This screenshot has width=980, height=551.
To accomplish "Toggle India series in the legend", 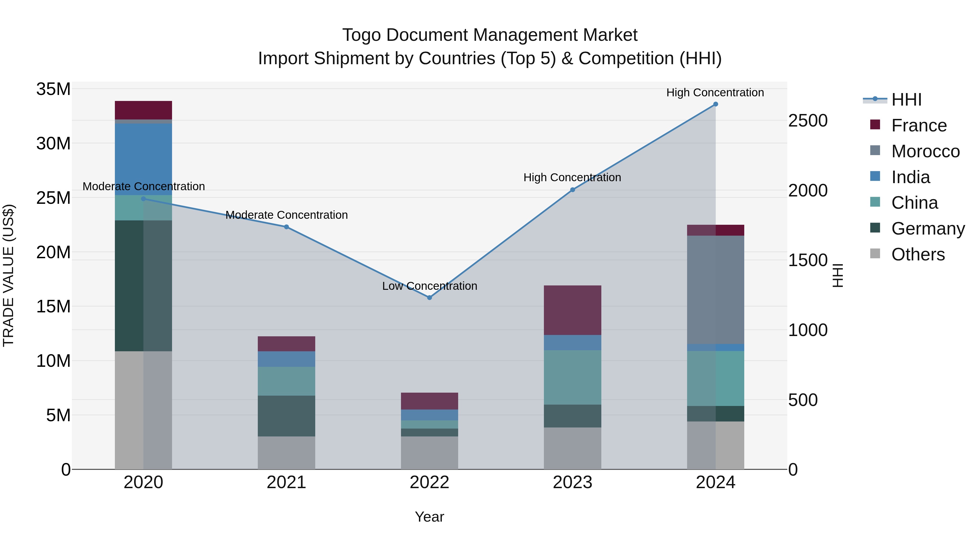I will 900,177.
